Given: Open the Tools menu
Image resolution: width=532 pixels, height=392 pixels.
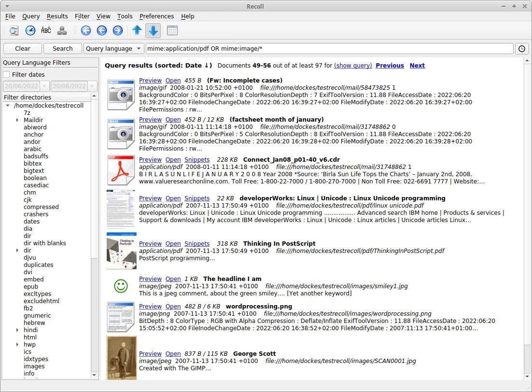Looking at the screenshot, I should (125, 16).
